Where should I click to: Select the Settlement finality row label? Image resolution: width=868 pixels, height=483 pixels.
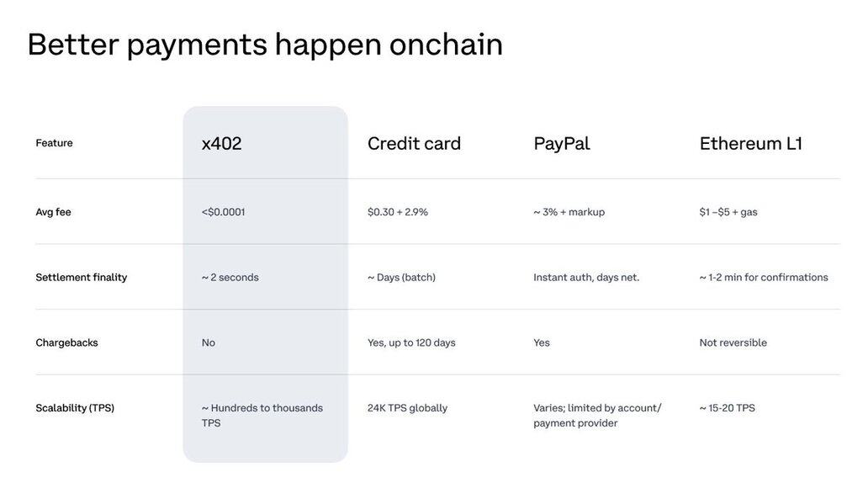(x=81, y=277)
